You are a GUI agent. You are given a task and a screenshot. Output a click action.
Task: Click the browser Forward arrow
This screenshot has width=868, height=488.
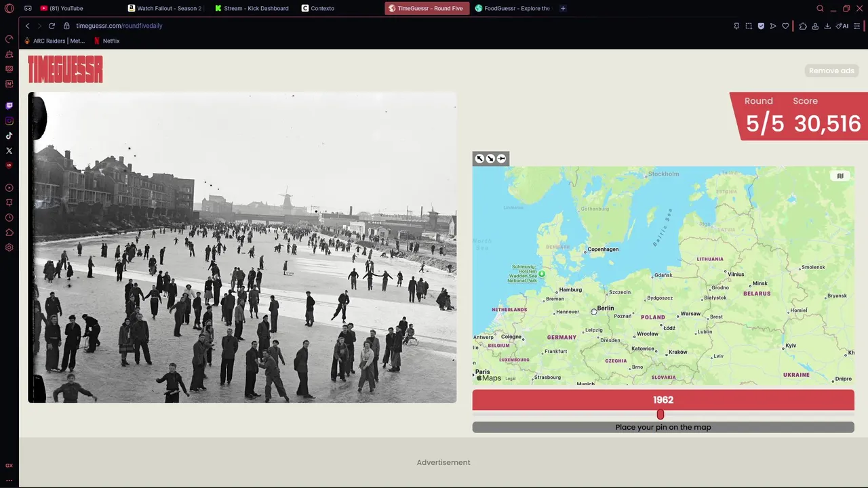coord(39,26)
